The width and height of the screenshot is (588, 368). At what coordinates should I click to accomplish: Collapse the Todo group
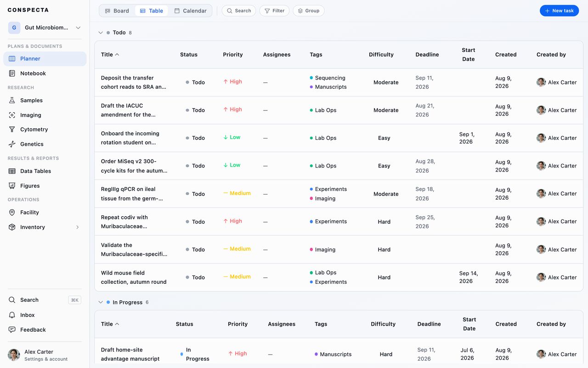tap(101, 33)
